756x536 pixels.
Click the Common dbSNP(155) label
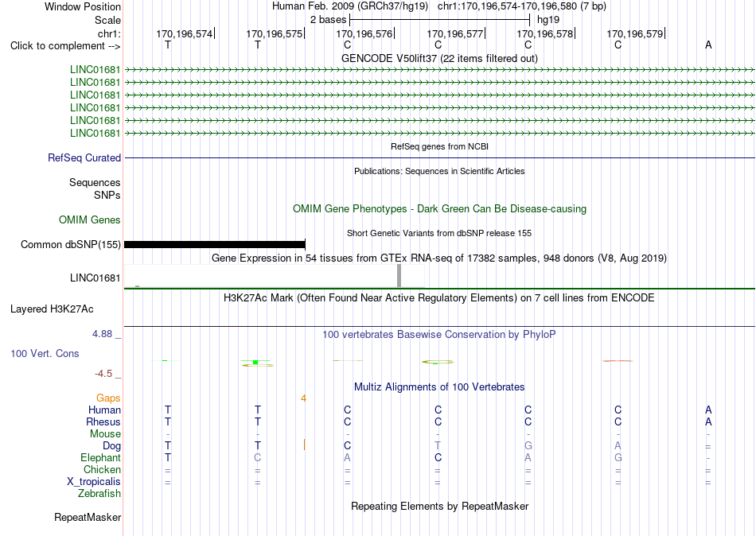tap(70, 244)
